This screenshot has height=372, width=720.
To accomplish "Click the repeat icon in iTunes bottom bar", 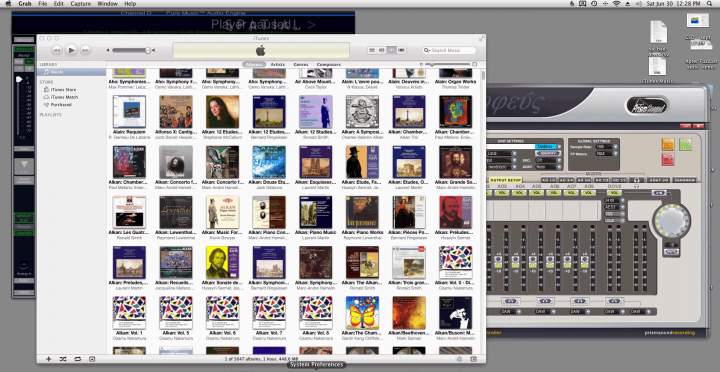I will point(77,359).
